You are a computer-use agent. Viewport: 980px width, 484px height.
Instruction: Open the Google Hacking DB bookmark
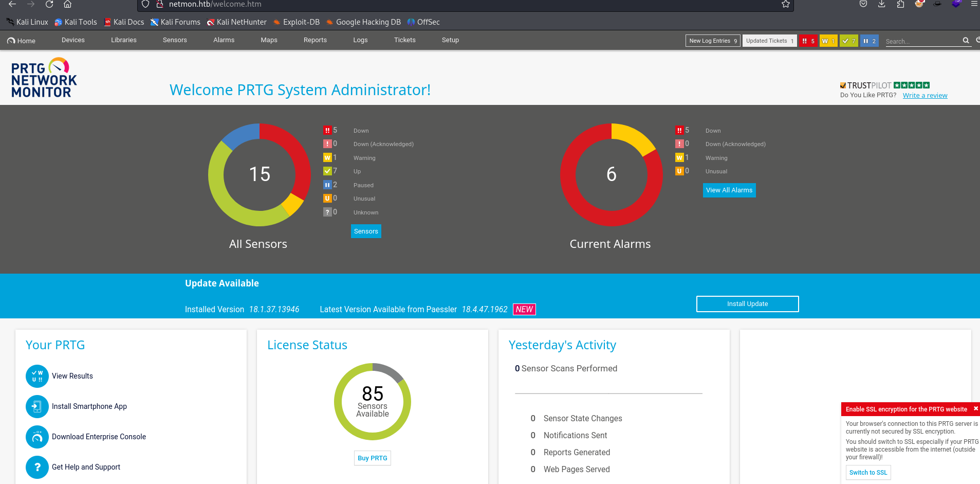pyautogui.click(x=363, y=22)
